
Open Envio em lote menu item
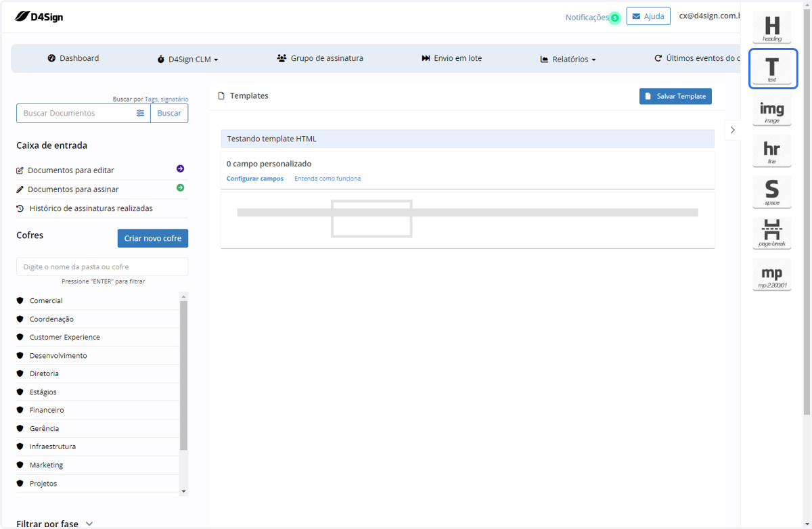pyautogui.click(x=452, y=58)
